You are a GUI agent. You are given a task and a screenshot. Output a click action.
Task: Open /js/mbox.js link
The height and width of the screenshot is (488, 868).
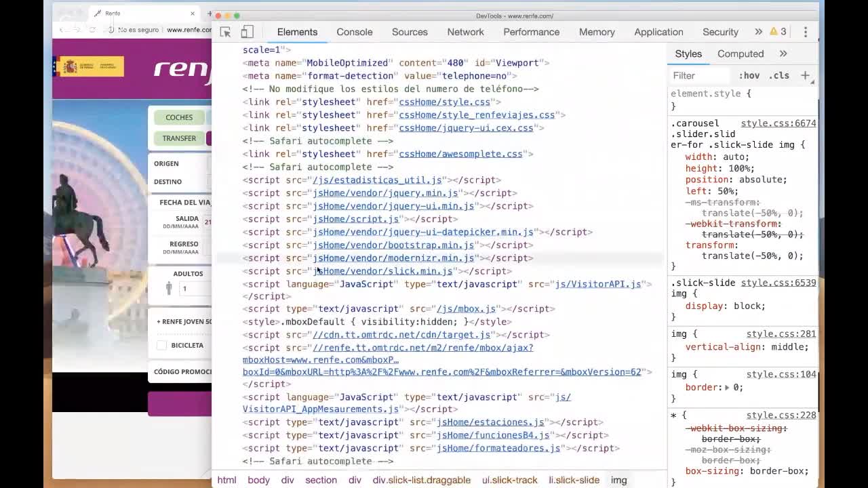click(x=466, y=308)
